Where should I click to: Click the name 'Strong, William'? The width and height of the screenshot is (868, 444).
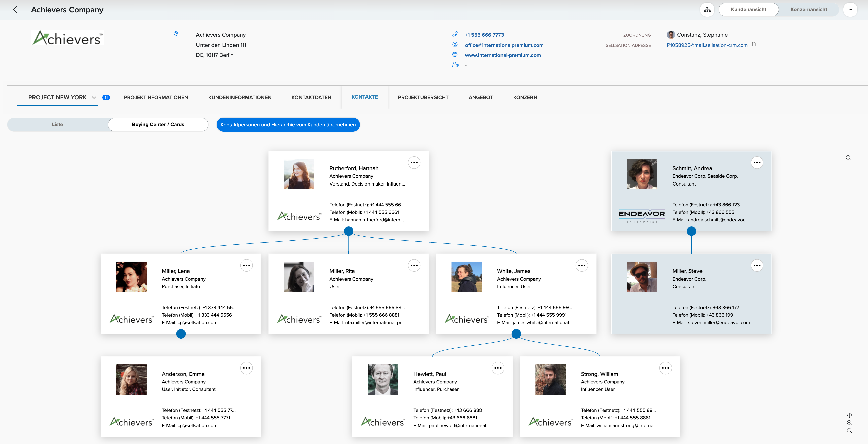pos(599,374)
